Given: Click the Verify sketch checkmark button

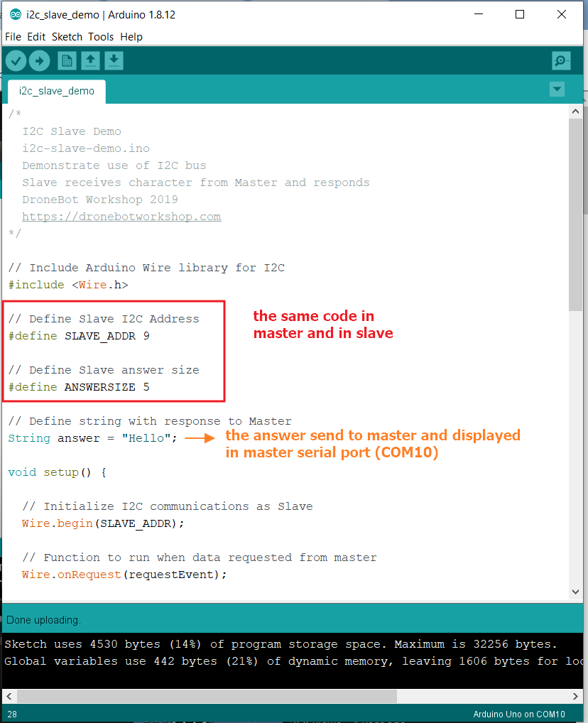Looking at the screenshot, I should click(x=16, y=61).
